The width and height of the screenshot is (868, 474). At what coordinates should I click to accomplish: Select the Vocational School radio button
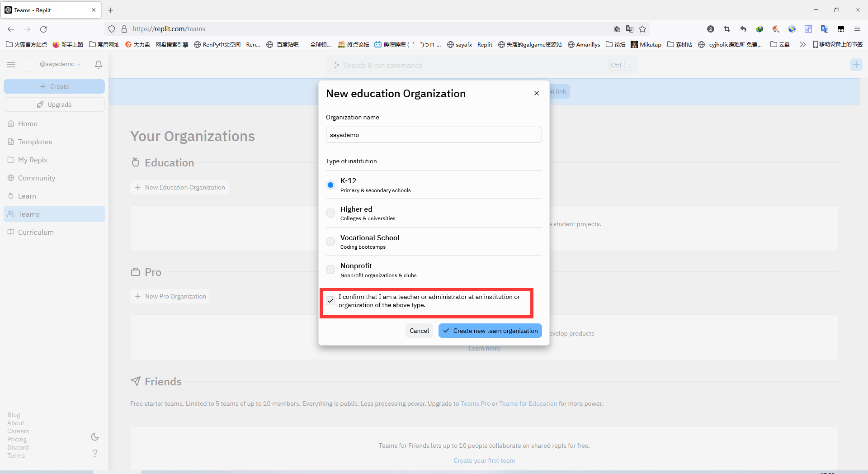tap(330, 242)
